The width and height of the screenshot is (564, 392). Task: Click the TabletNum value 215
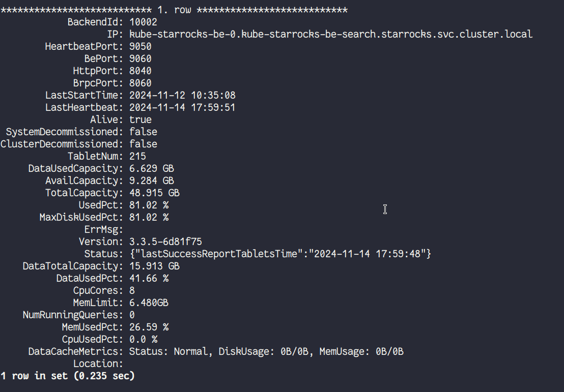click(137, 156)
